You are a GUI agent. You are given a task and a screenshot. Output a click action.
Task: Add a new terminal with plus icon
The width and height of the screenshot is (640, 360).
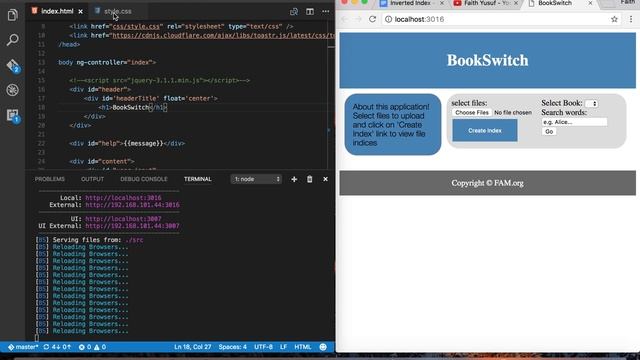tap(294, 179)
